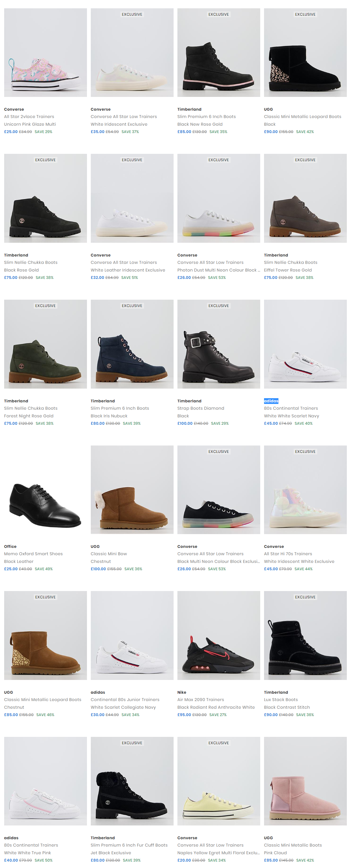Image resolution: width=351 pixels, height=868 pixels.
Task: Open the UGG Classic Mini Bow image
Action: (132, 490)
